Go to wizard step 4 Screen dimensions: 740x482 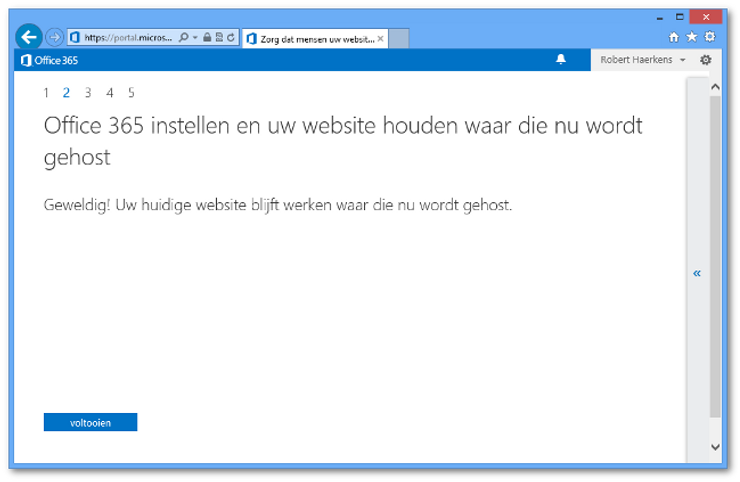[x=109, y=93]
